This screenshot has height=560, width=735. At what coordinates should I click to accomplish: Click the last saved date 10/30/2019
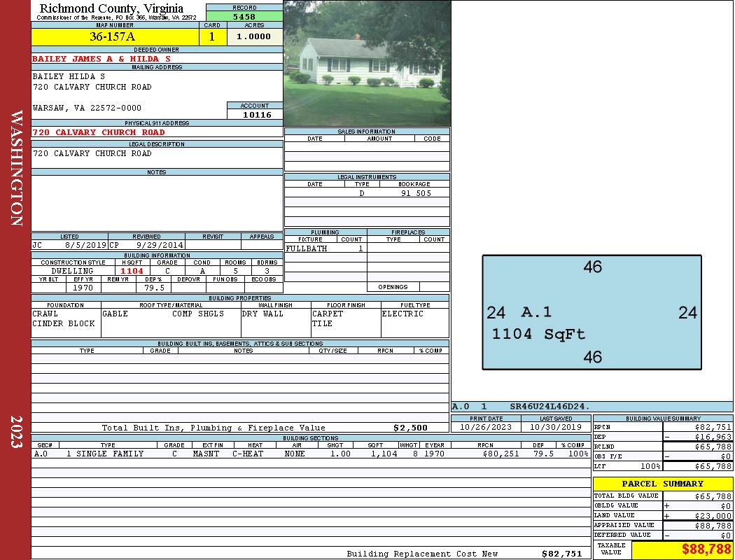pos(556,427)
